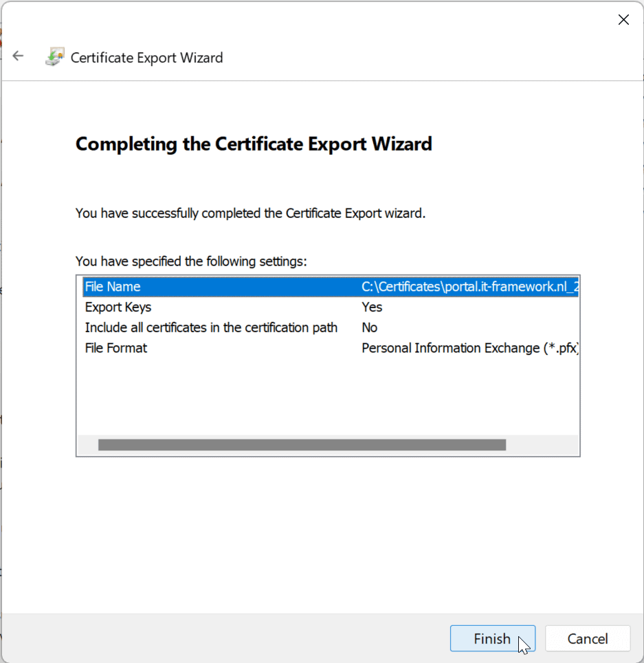This screenshot has height=663, width=644.
Task: Close the Certificate Export Wizard window
Action: (623, 19)
